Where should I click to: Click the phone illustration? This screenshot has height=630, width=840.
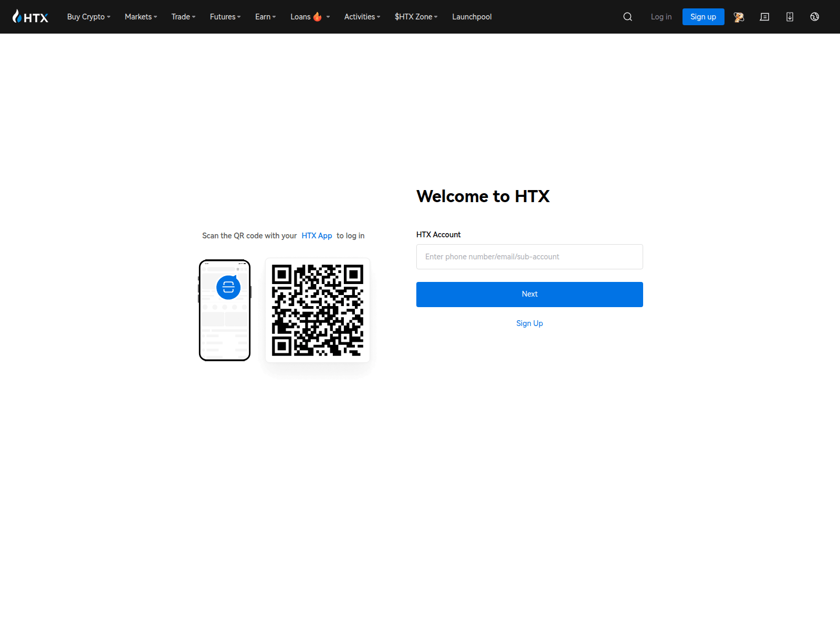coord(225,310)
